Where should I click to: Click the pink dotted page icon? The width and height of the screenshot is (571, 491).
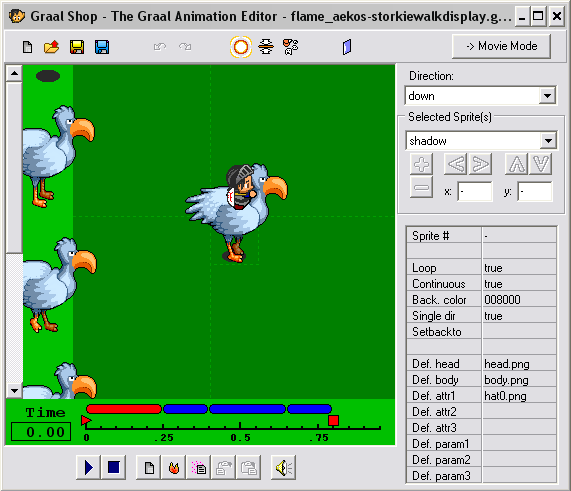[x=199, y=467]
